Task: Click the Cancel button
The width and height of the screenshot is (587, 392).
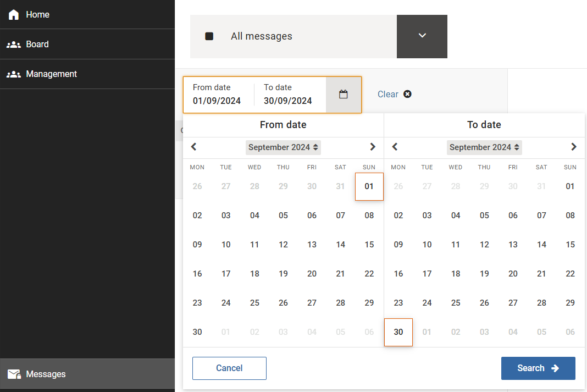Action: [230, 368]
